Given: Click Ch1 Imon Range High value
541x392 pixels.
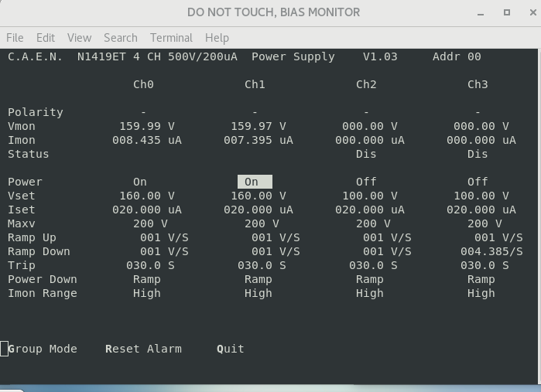Looking at the screenshot, I should click(x=259, y=293).
